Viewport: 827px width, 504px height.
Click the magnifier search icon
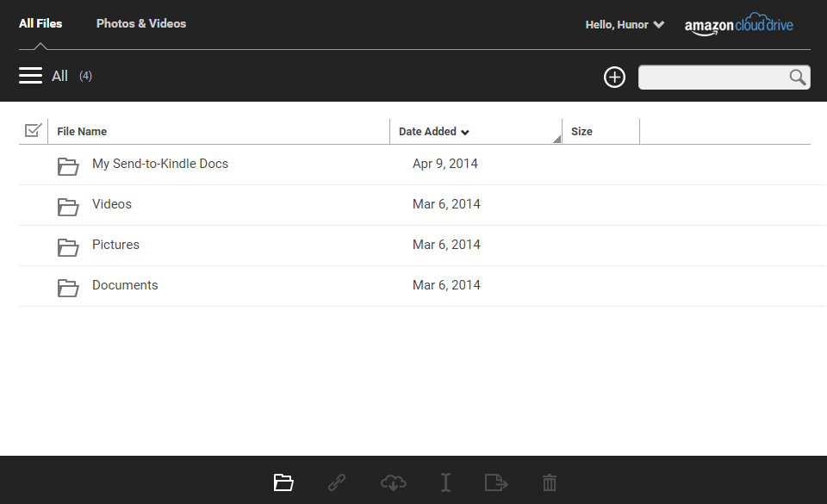pos(798,78)
